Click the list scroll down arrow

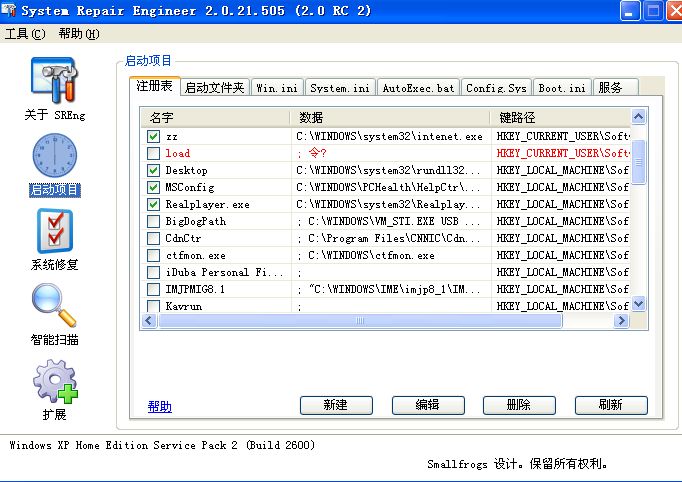point(639,303)
